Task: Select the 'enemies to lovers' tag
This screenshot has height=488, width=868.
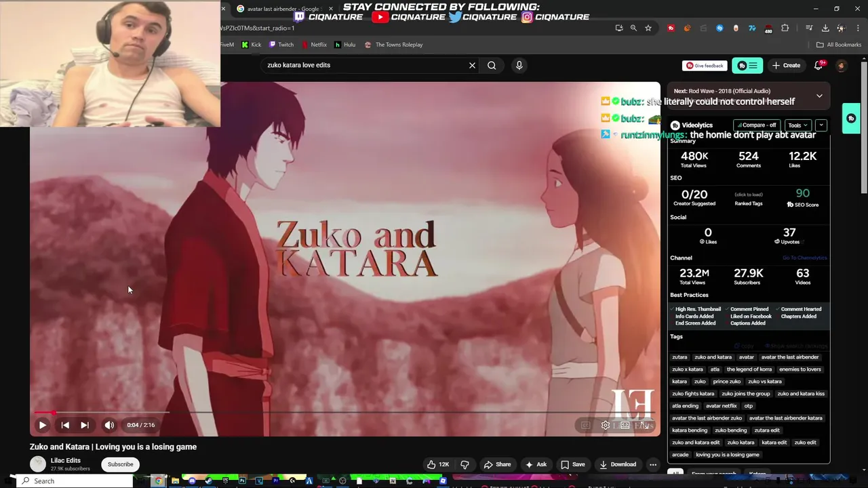Action: click(x=800, y=369)
